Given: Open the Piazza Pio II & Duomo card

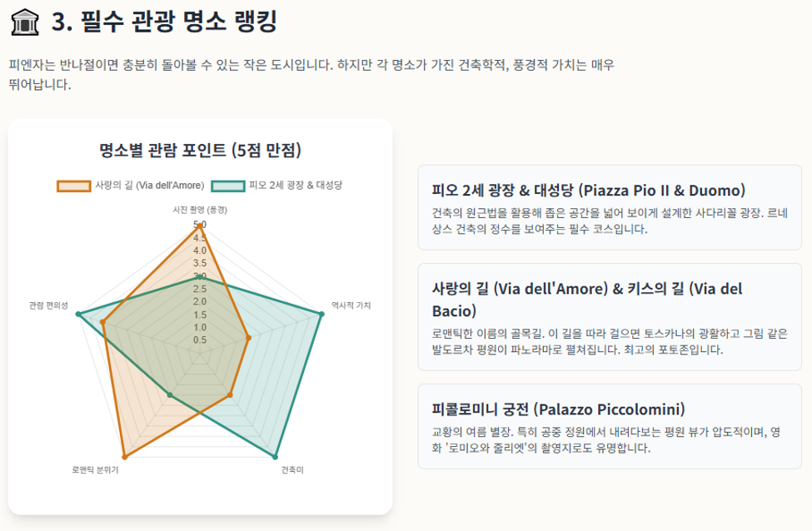Looking at the screenshot, I should pos(610,207).
